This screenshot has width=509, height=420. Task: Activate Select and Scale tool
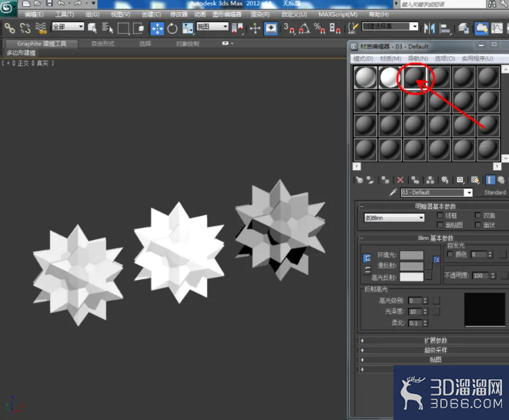tap(187, 28)
